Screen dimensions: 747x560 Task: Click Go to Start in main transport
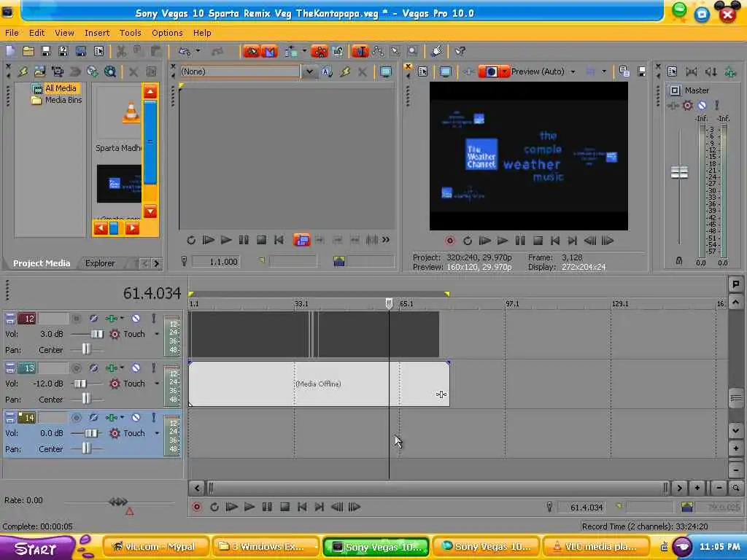(x=302, y=507)
